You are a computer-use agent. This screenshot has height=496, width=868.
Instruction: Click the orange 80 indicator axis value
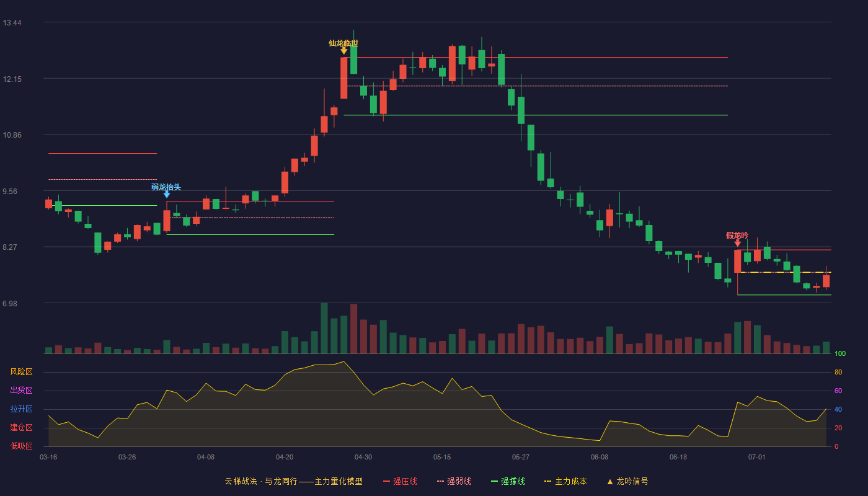tap(838, 373)
